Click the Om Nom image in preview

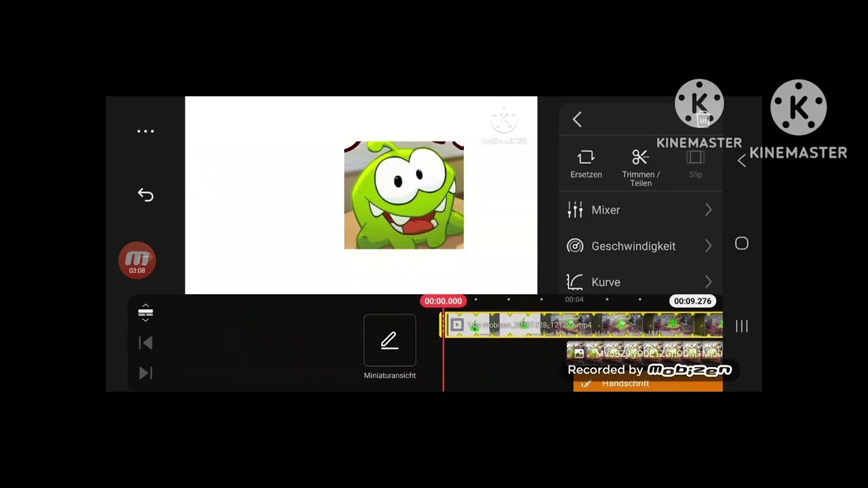(403, 195)
